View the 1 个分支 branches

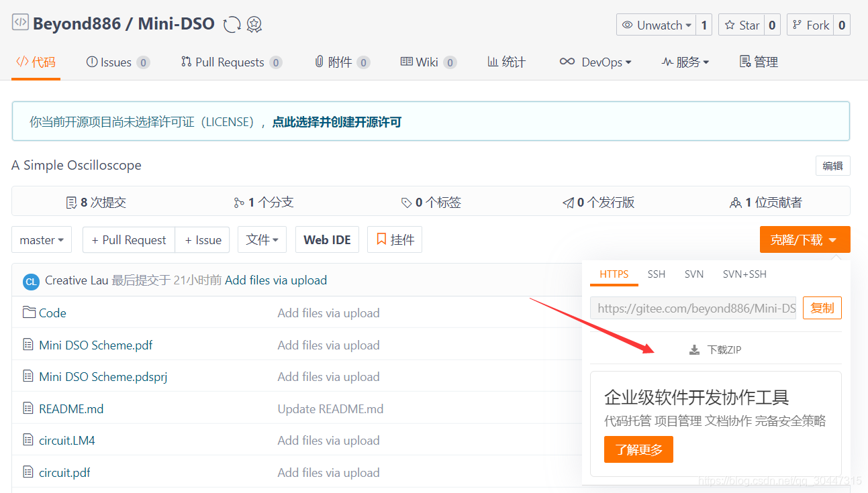click(263, 202)
